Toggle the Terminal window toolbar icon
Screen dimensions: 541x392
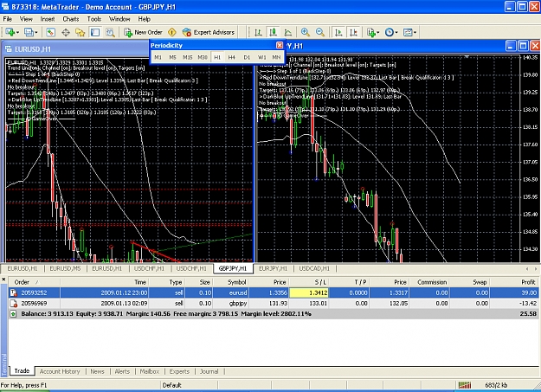coord(95,32)
